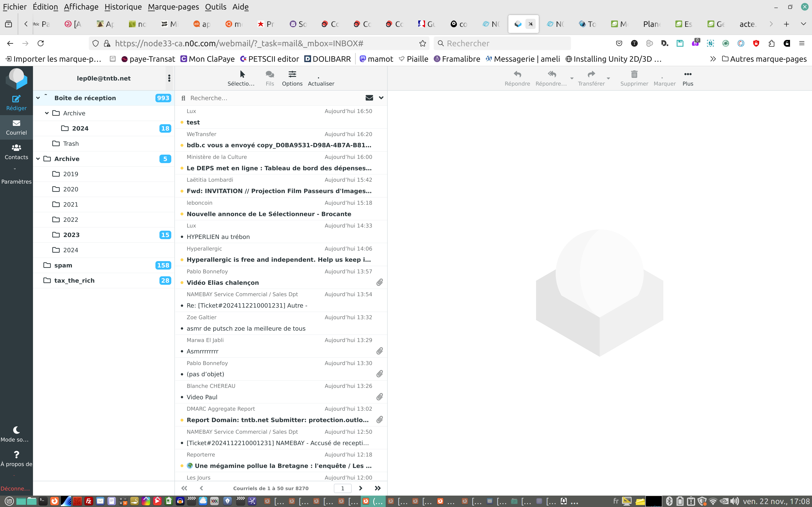
Task: Open the spam folder
Action: click(x=63, y=265)
